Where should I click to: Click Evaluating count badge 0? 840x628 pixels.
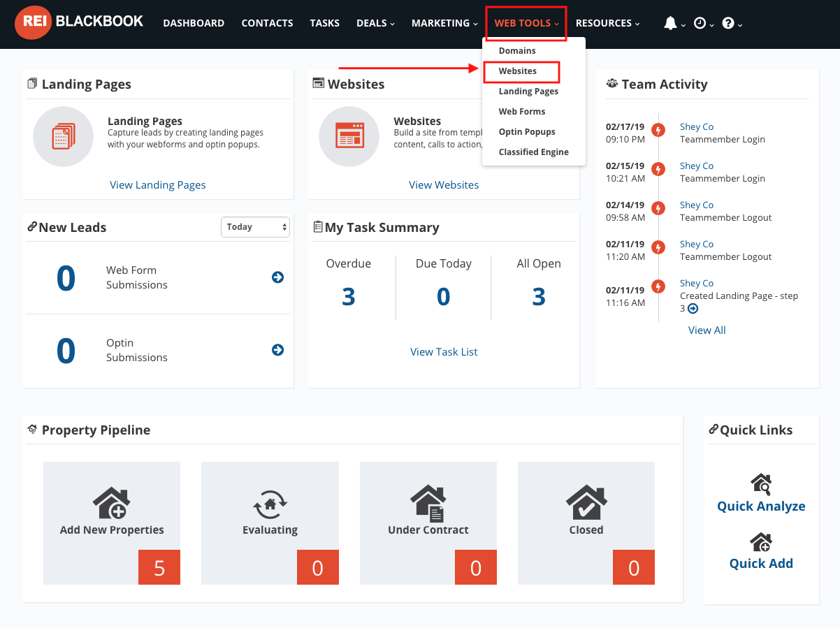318,568
